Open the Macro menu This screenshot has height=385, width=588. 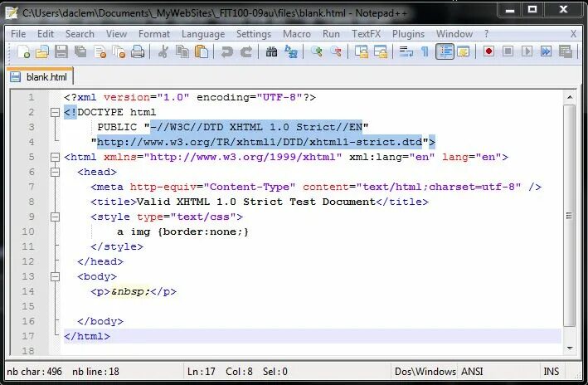pyautogui.click(x=297, y=34)
